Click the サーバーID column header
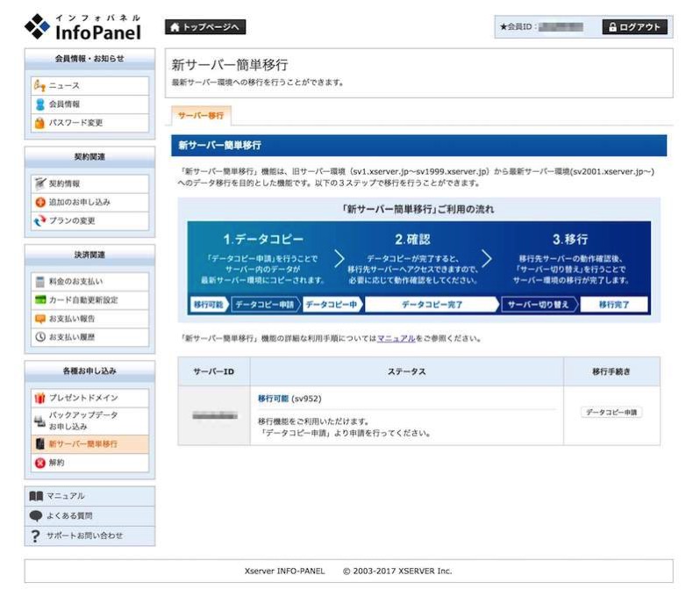Viewport: 700px width, 604px height. [x=214, y=371]
